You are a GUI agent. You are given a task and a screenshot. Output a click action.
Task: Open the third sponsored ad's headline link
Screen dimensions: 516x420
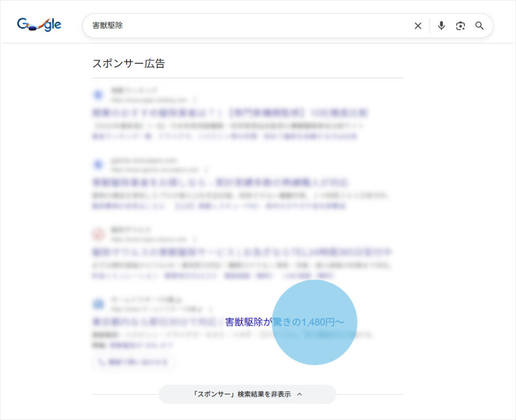click(x=242, y=251)
